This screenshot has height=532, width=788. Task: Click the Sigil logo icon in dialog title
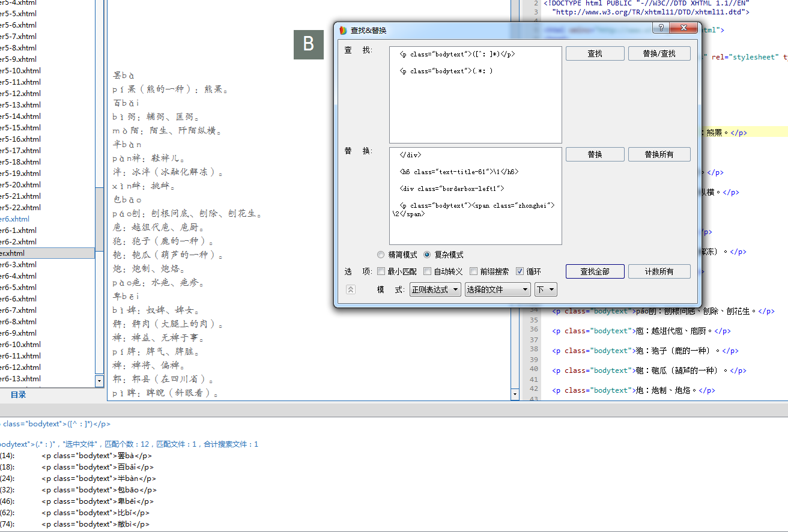(x=343, y=30)
